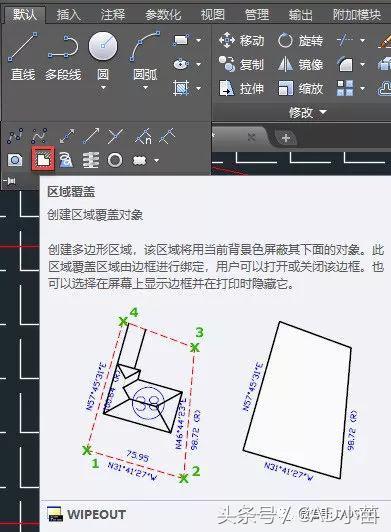Click the Hatch tool icon
Screen dimensions: 391x532
(181, 88)
